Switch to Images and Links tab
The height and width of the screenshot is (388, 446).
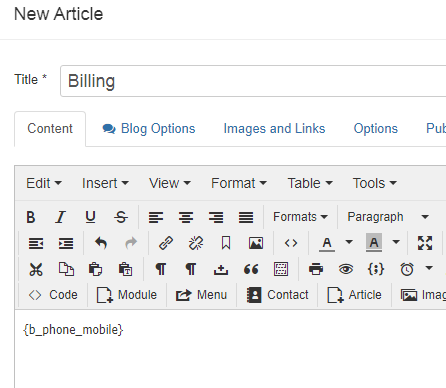(x=274, y=129)
